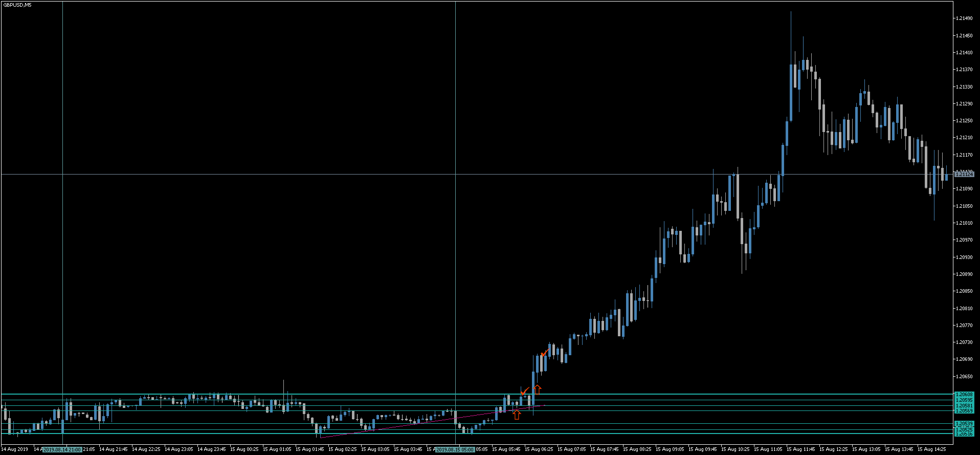The width and height of the screenshot is (980, 455).
Task: Click the 1.21250 price scale label
Action: (964, 121)
